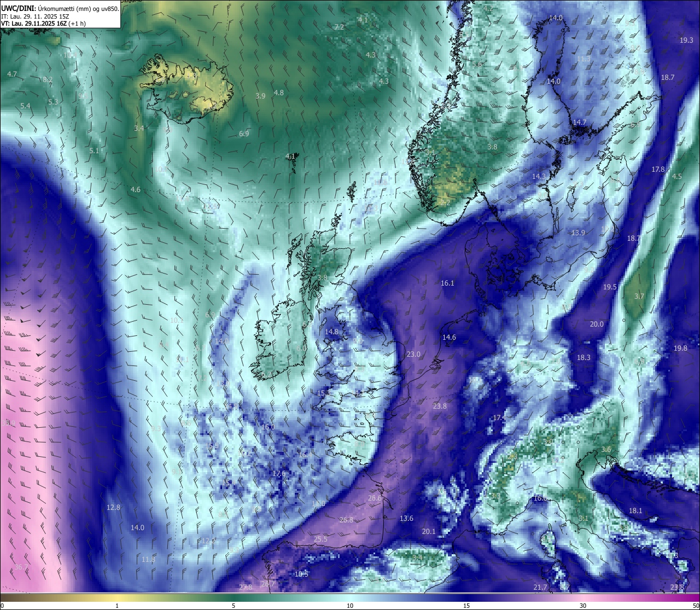Image resolution: width=700 pixels, height=610 pixels.
Task: Click the 3.4 value southwest of Iceland
Action: [139, 128]
